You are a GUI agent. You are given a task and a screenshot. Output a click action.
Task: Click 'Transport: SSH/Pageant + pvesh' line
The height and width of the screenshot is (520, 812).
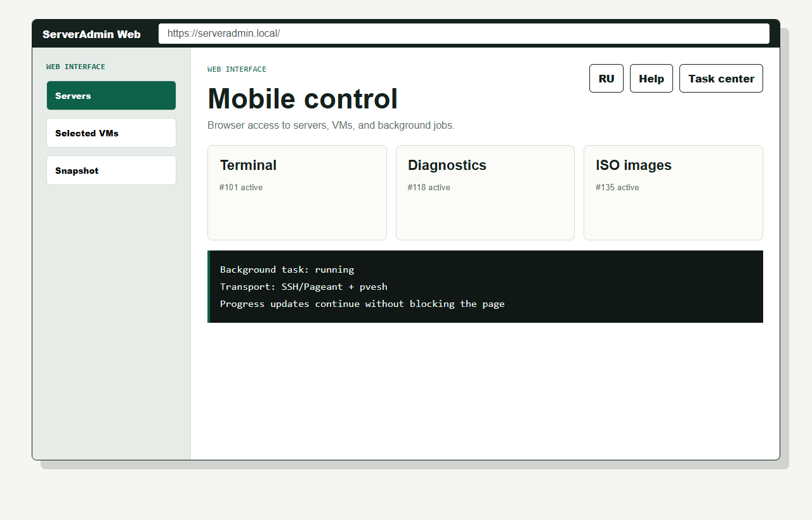[303, 287]
